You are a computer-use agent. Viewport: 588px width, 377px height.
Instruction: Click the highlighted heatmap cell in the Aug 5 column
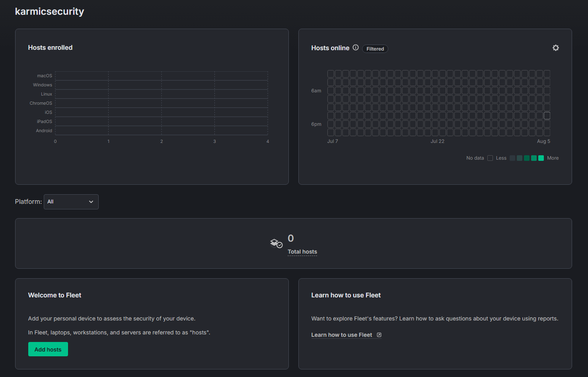[547, 115]
